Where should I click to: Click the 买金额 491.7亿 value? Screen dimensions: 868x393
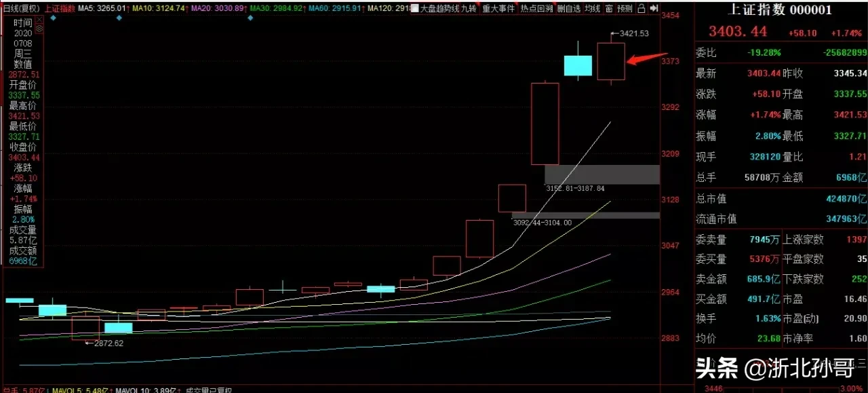(x=762, y=299)
